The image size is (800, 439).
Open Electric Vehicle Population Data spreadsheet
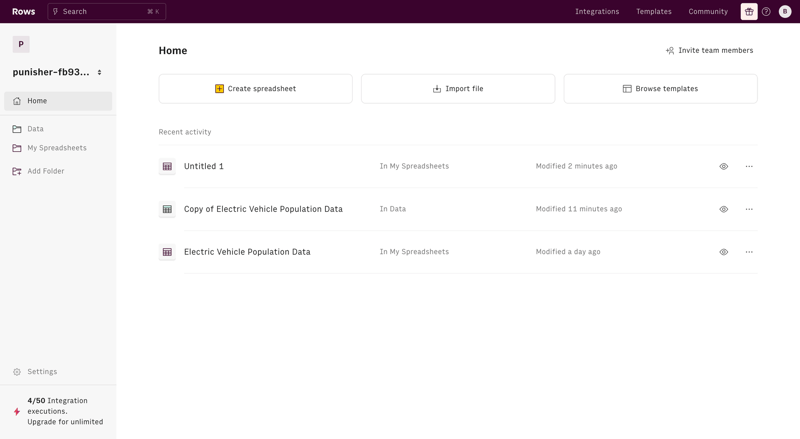point(247,252)
